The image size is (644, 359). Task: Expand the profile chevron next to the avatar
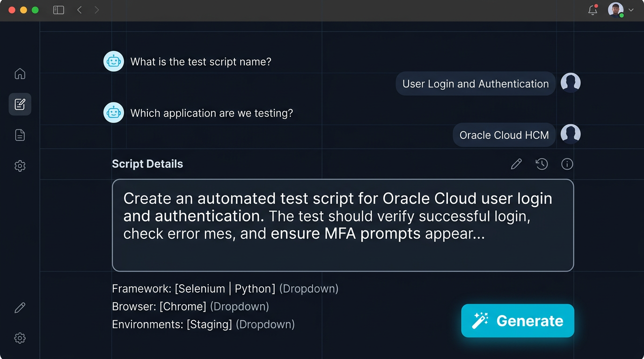630,10
